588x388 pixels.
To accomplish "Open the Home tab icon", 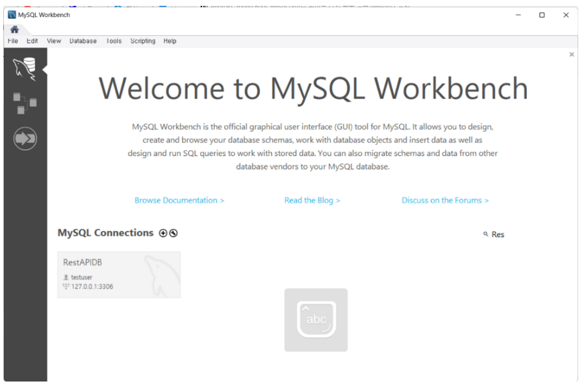I will (x=15, y=29).
